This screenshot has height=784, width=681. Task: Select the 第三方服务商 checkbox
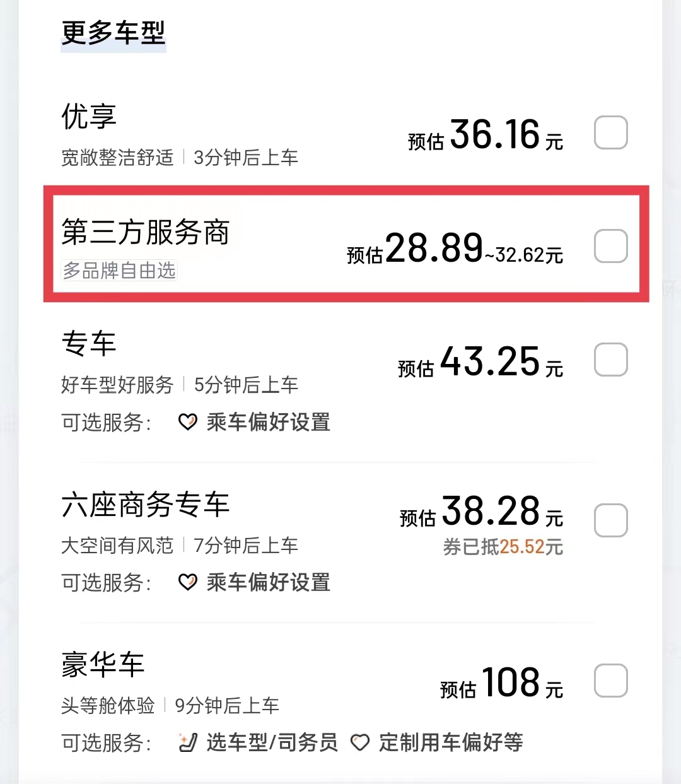(610, 246)
